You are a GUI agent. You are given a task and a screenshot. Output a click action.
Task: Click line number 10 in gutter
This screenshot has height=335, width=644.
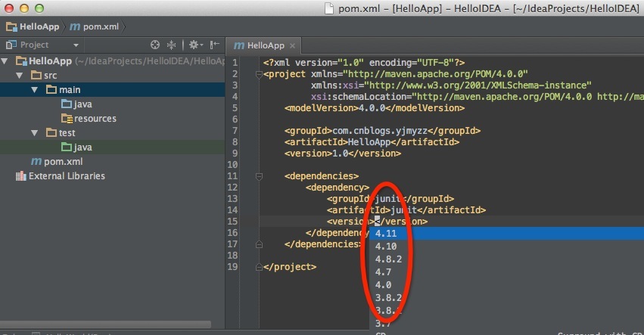tap(232, 165)
